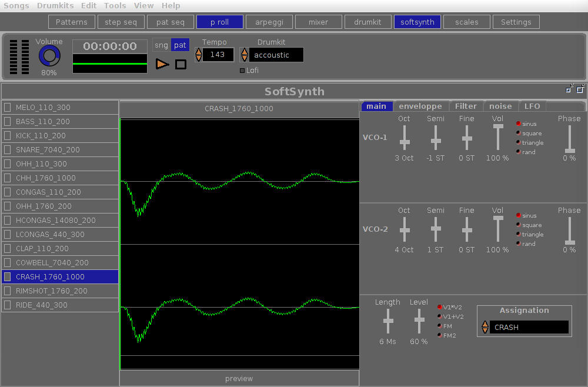Click the VCO-1 Phase slider
The width and height of the screenshot is (588, 387).
(x=570, y=139)
